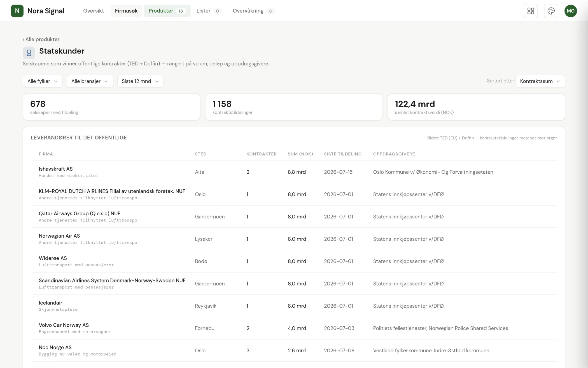The height and width of the screenshot is (368, 588).
Task: Click the 2026-07-08 award date
Action: pyautogui.click(x=339, y=351)
